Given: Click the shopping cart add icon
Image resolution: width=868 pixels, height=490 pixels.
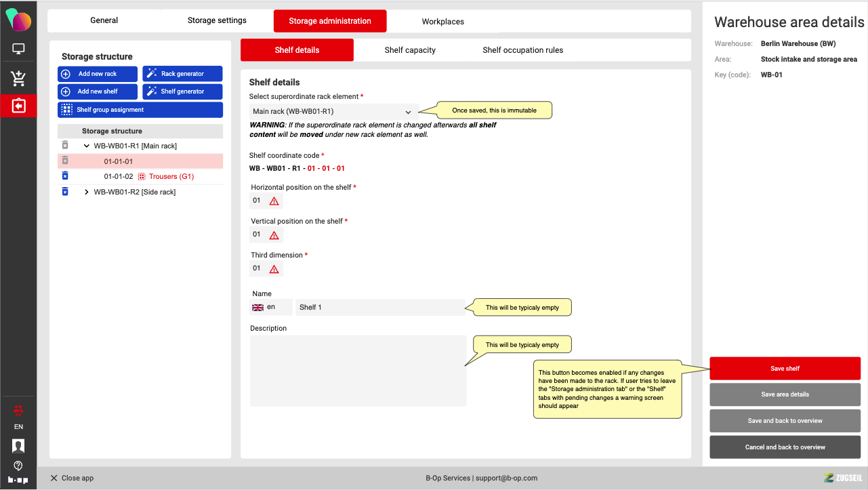Looking at the screenshot, I should point(18,79).
